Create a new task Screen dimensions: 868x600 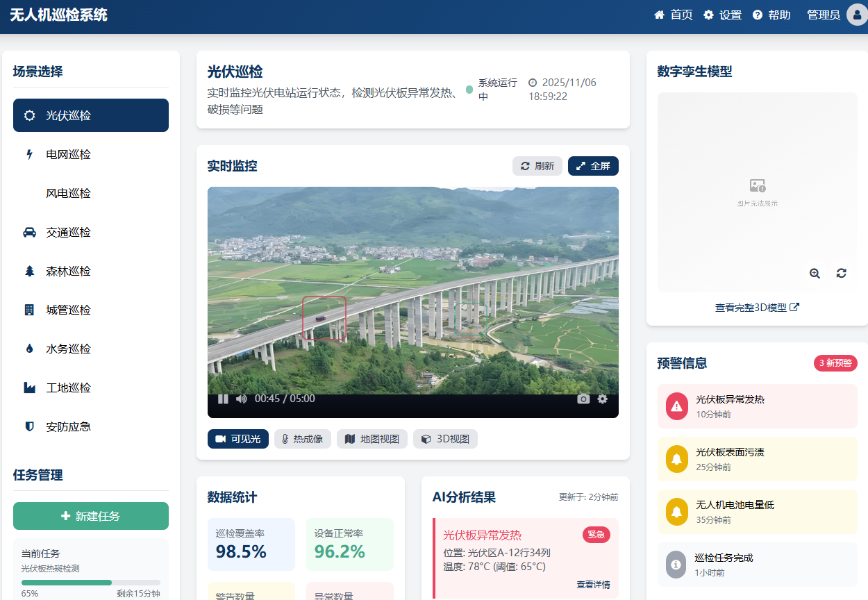click(91, 516)
